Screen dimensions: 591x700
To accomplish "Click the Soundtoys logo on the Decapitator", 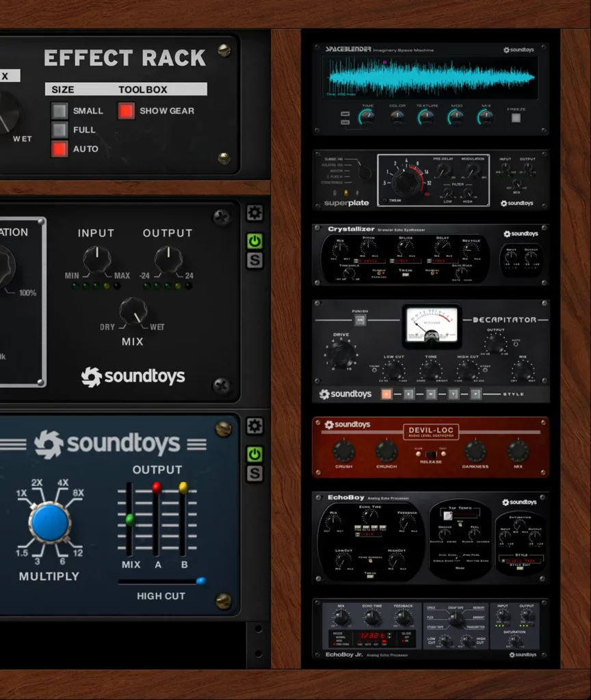I will (345, 394).
